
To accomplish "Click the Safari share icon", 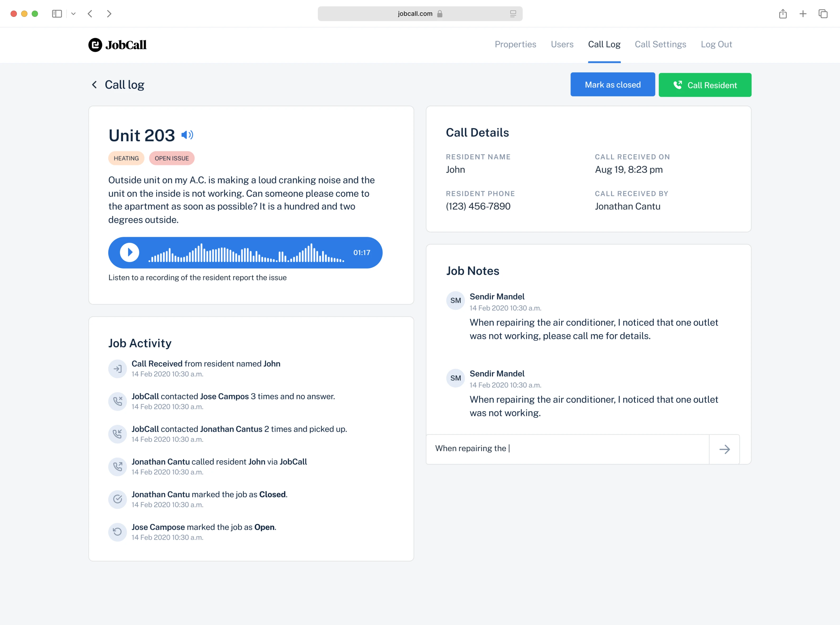I will pyautogui.click(x=783, y=14).
